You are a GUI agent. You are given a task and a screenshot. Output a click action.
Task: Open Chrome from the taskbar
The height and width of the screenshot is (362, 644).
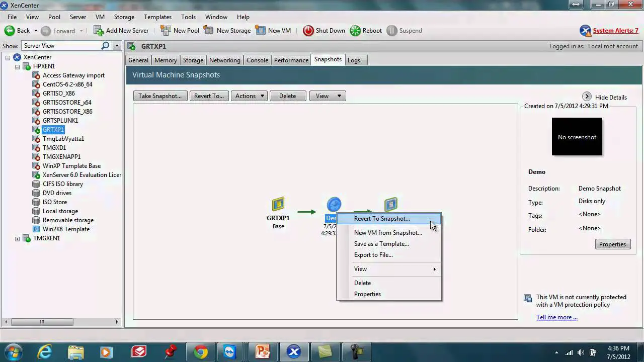click(201, 352)
